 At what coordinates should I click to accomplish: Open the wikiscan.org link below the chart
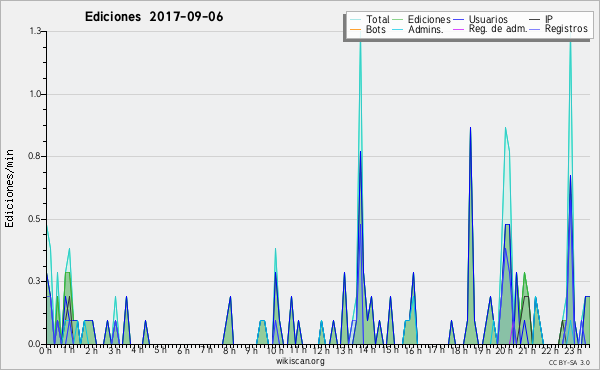coord(300,361)
